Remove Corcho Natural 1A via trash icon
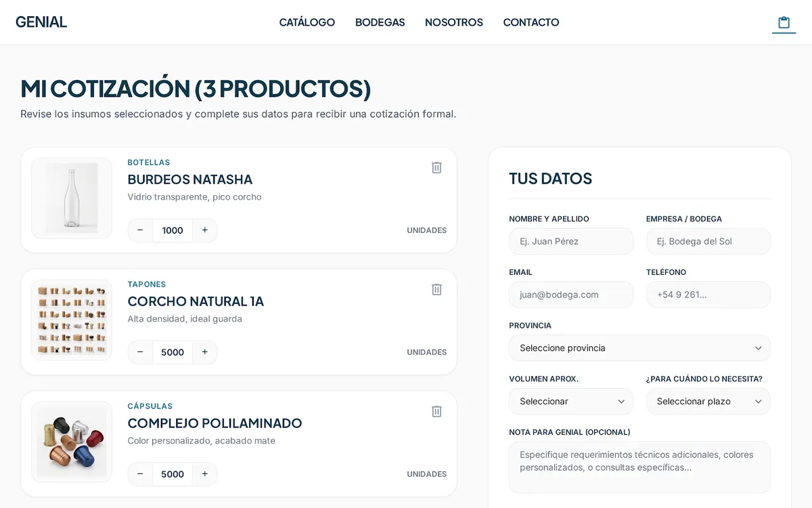This screenshot has width=812, height=508. click(x=436, y=289)
